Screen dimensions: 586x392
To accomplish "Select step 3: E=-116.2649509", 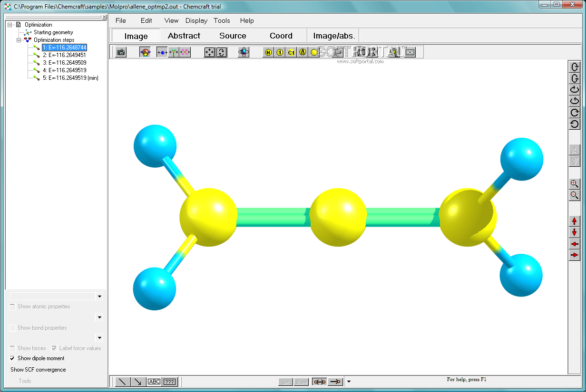I will click(x=64, y=63).
